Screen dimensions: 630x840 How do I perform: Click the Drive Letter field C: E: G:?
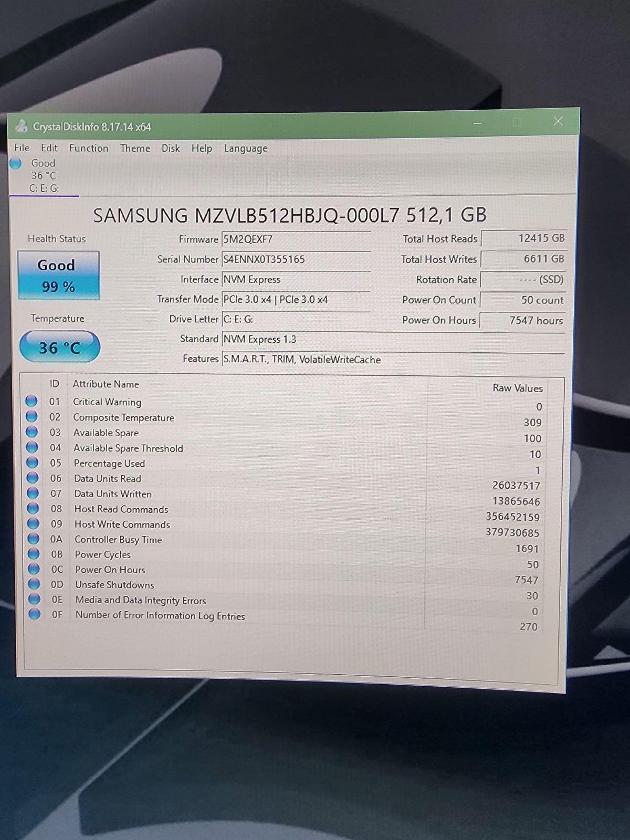click(x=296, y=319)
